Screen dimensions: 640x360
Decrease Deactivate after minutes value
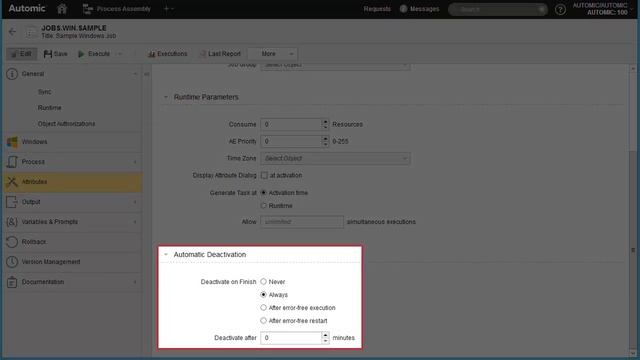tap(325, 341)
